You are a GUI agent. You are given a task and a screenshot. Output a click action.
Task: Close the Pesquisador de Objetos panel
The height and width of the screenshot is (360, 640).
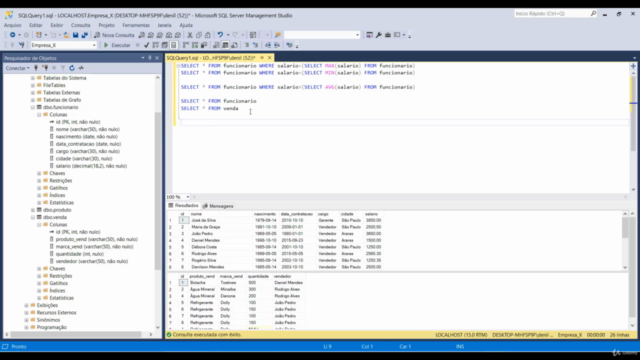pyautogui.click(x=157, y=58)
